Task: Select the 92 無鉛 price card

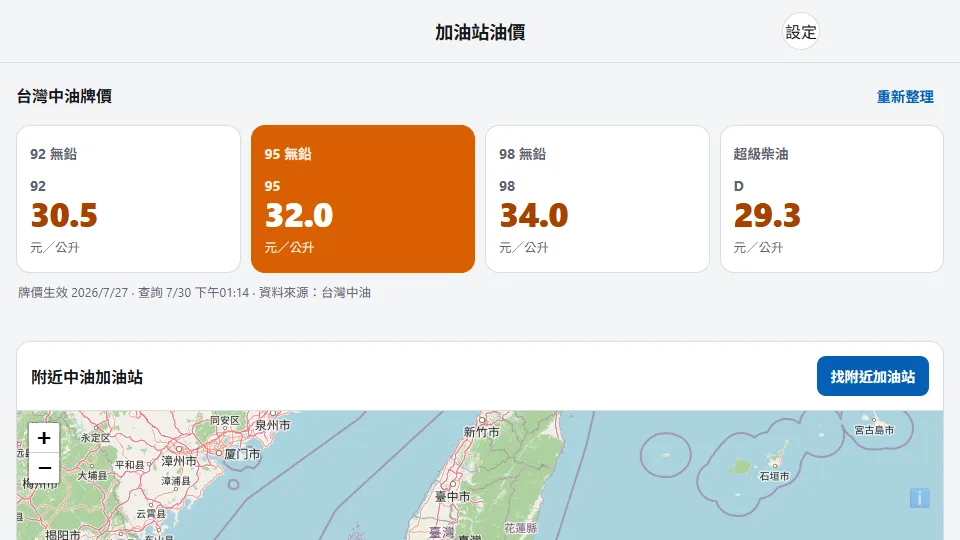Action: (x=129, y=199)
